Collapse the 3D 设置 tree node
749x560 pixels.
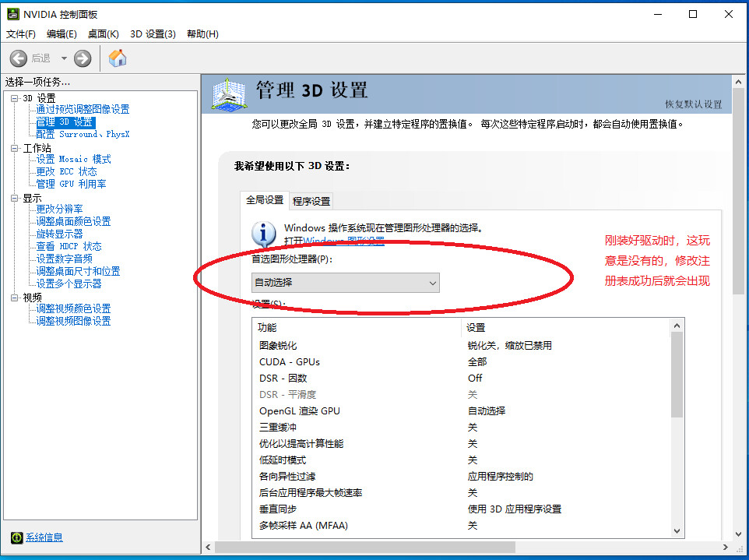click(15, 98)
